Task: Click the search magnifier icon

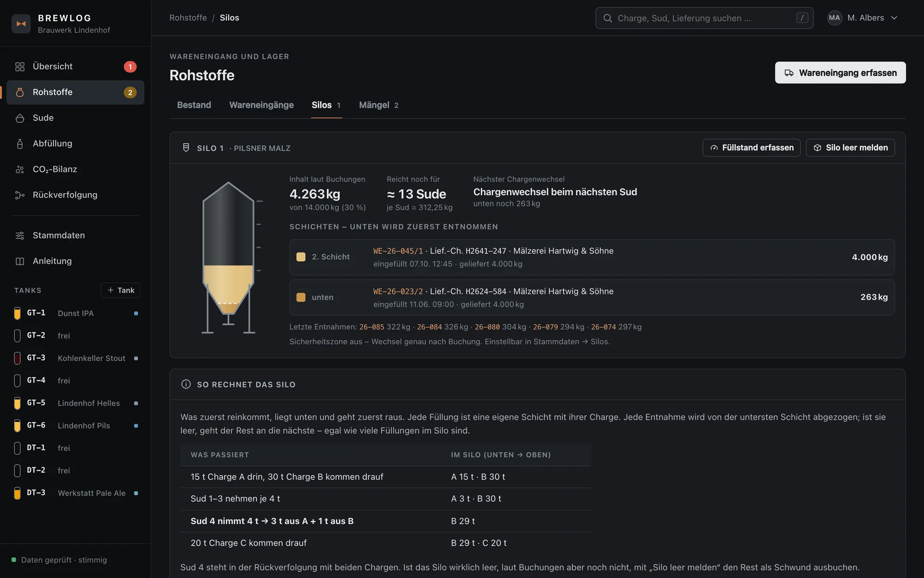Action: [x=608, y=18]
